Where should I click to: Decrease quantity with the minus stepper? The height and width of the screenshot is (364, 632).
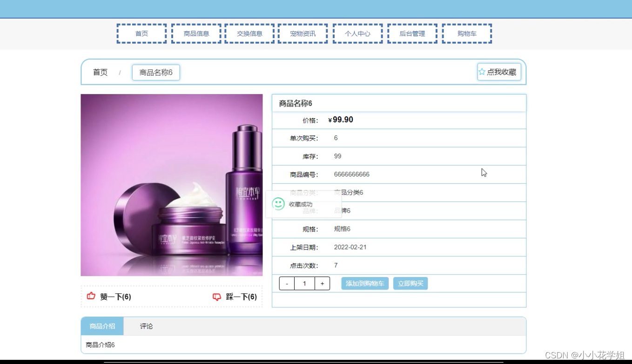click(287, 283)
